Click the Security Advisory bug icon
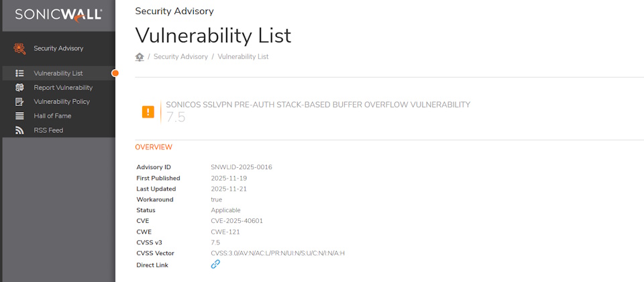 (x=20, y=48)
